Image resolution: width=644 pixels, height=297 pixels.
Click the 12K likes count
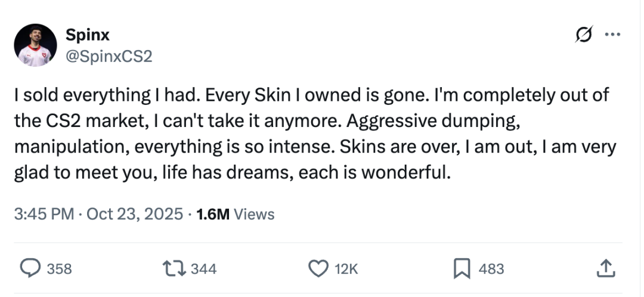coord(346,270)
